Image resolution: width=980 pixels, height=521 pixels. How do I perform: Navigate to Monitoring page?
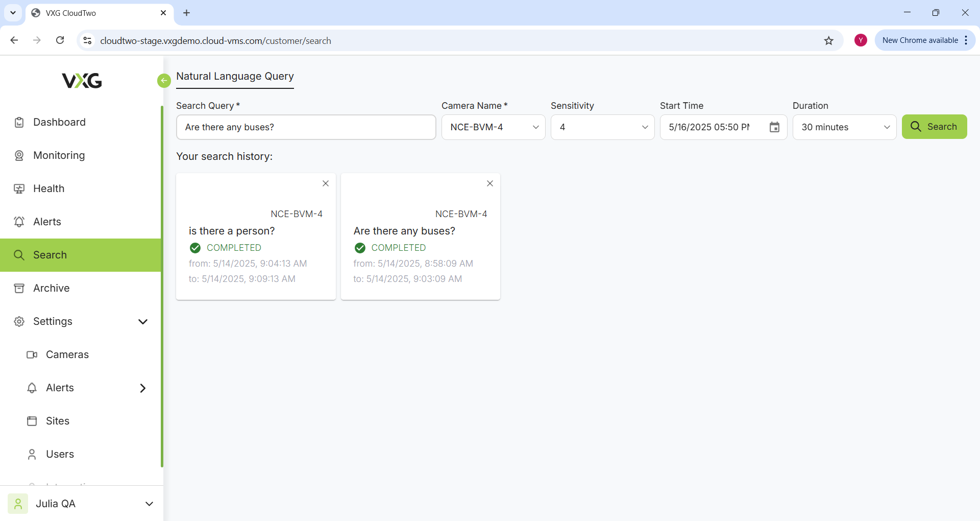59,155
